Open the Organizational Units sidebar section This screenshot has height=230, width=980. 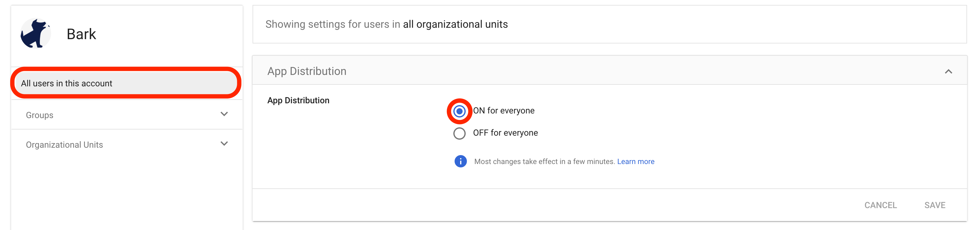tap(127, 144)
